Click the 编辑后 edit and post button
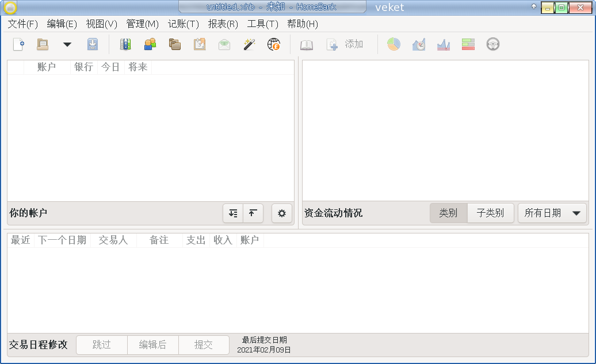This screenshot has width=596, height=364. point(153,344)
